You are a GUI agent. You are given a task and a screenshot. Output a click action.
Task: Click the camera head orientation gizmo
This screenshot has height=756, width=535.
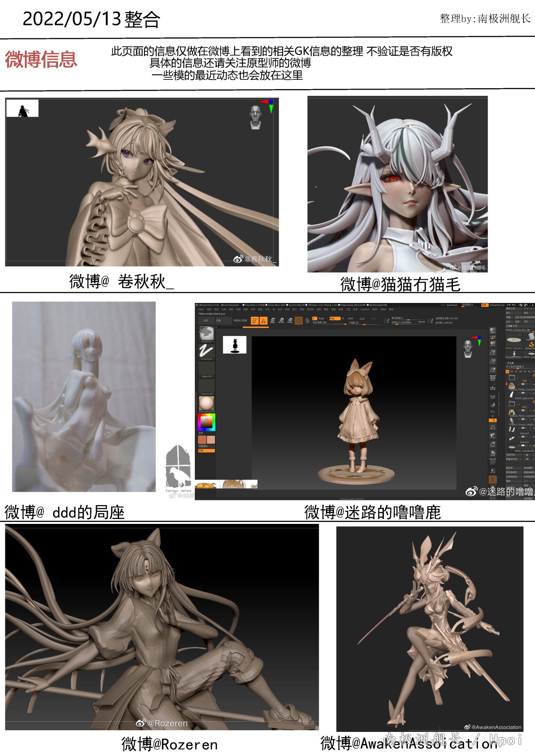tap(468, 348)
